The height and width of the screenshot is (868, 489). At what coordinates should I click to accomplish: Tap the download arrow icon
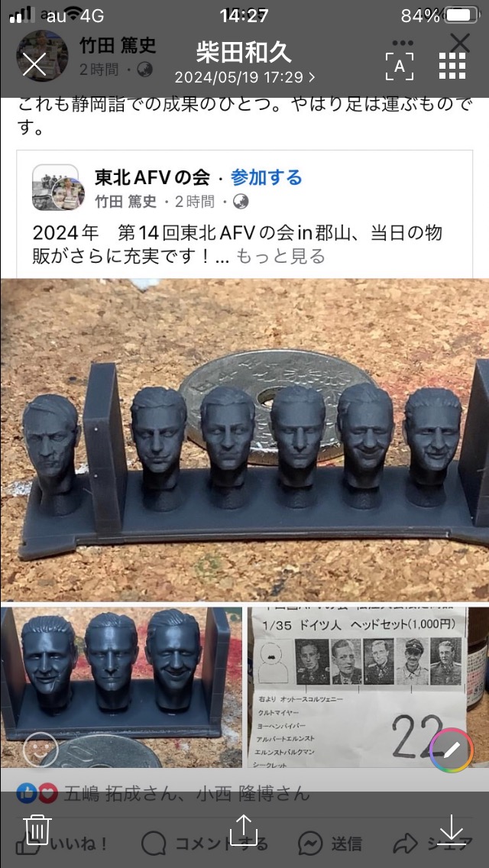tap(452, 830)
